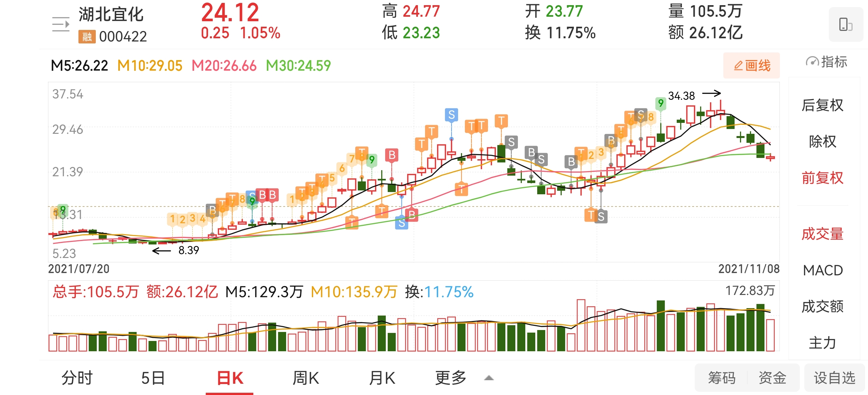Click the tallest red volume bar
The width and height of the screenshot is (868, 395).
coord(581,325)
